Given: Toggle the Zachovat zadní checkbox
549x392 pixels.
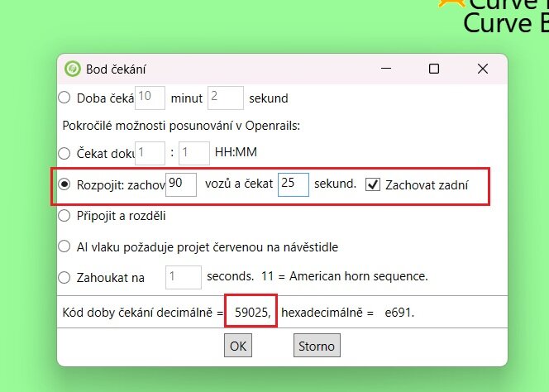Looking at the screenshot, I should tap(373, 184).
